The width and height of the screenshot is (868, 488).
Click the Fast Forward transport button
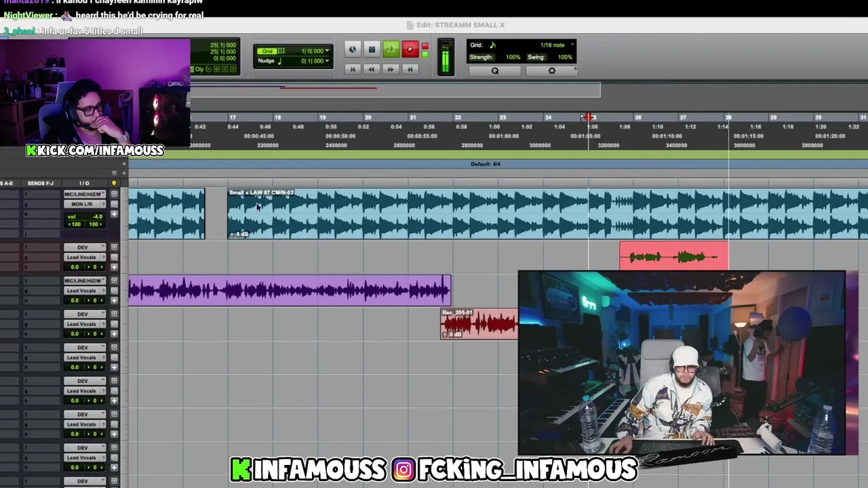(391, 69)
